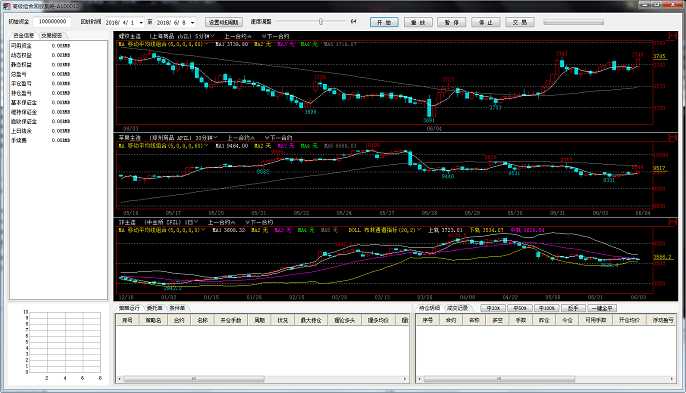Click the 暂停 pause button
The image size is (686, 393).
pyautogui.click(x=452, y=22)
